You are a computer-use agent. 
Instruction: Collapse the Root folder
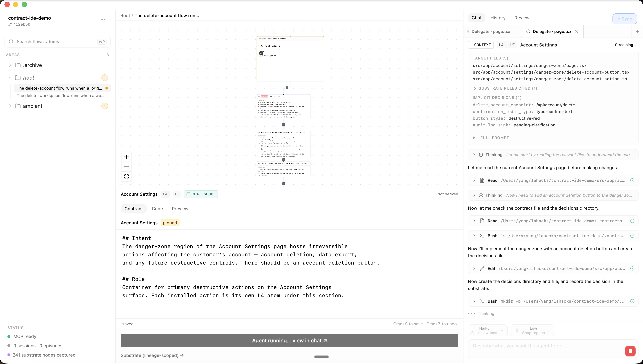click(x=10, y=78)
